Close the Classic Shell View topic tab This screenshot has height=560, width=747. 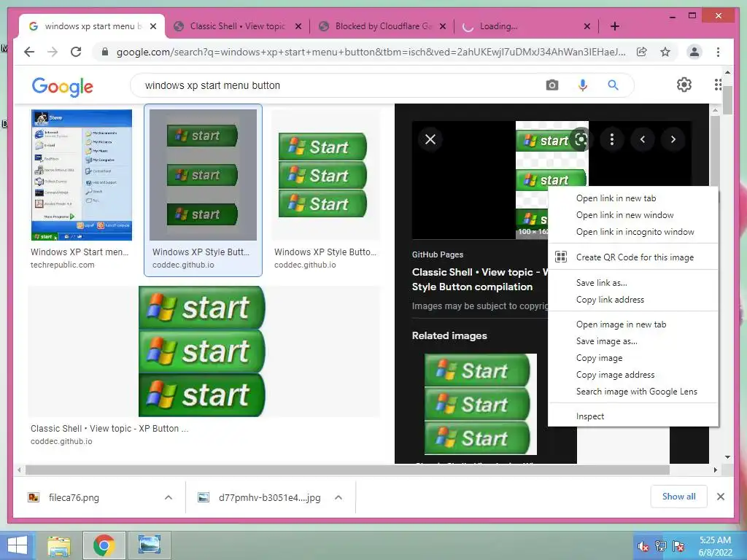point(298,26)
